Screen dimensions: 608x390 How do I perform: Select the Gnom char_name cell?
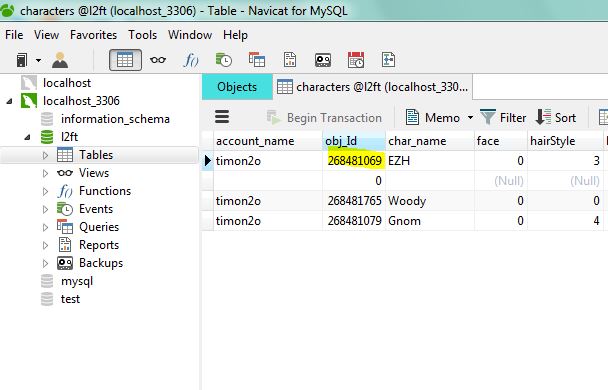(x=430, y=221)
